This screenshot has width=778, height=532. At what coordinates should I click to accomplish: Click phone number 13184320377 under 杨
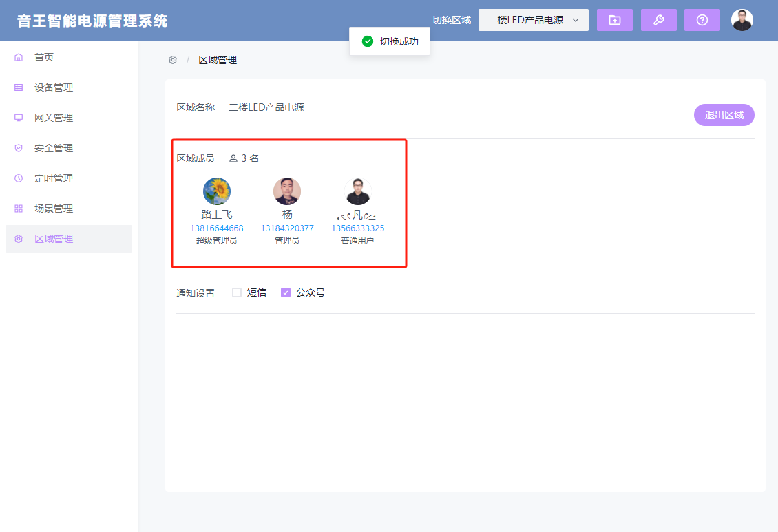(x=287, y=228)
